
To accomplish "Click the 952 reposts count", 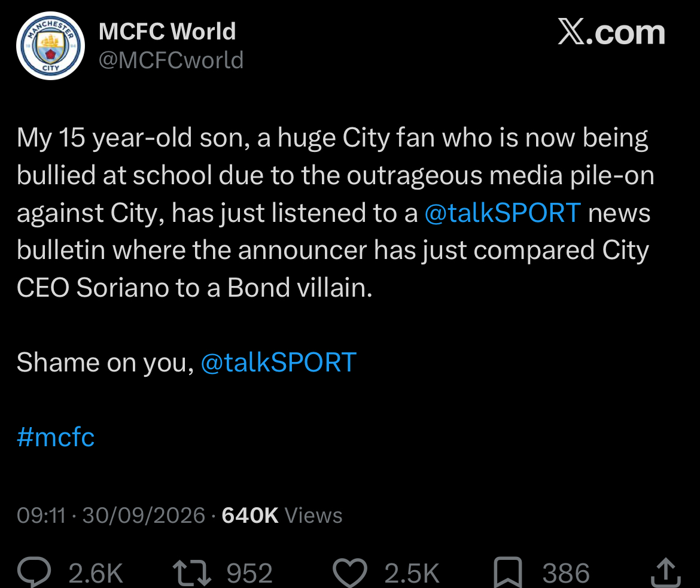I will point(249,573).
